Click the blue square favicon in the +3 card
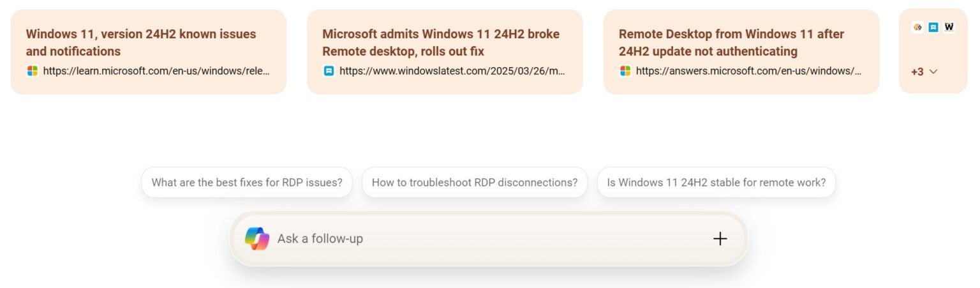 (x=933, y=27)
